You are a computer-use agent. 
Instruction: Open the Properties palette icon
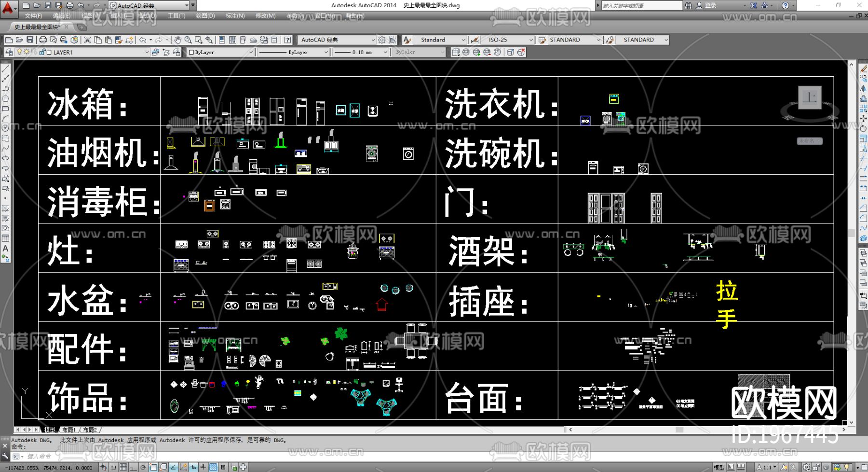(x=222, y=40)
